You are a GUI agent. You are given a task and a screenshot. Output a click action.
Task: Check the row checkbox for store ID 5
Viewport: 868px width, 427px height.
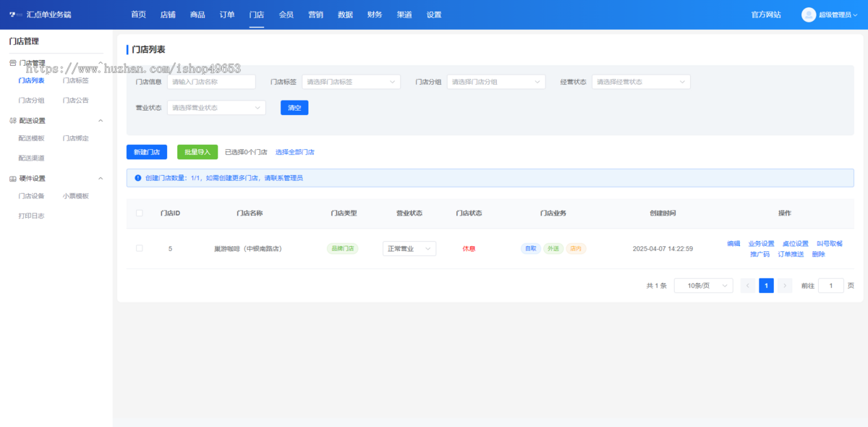tap(140, 248)
